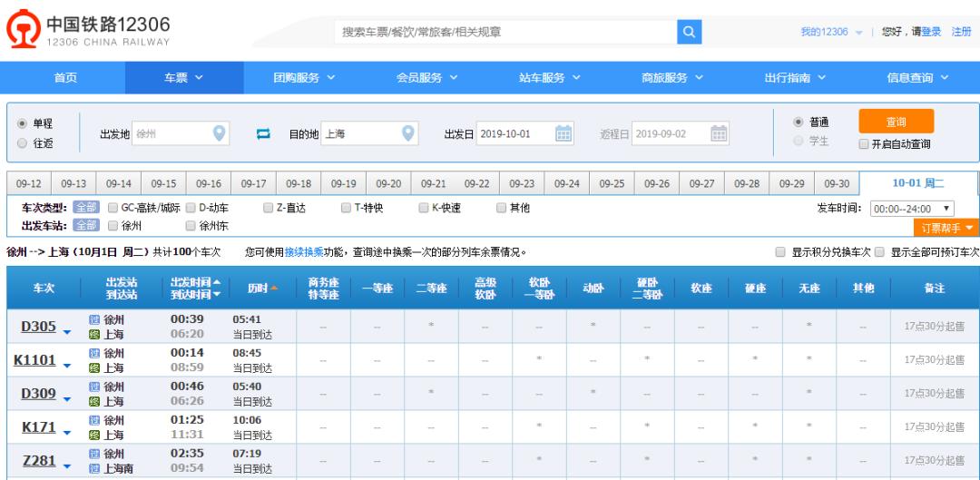
Task: Check 其他 train type filter
Action: [x=502, y=208]
